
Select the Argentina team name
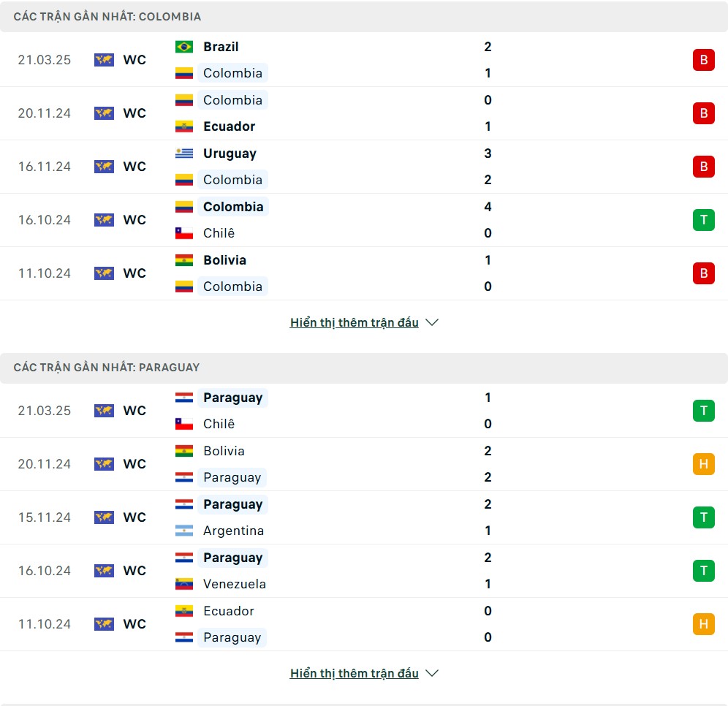tap(234, 531)
